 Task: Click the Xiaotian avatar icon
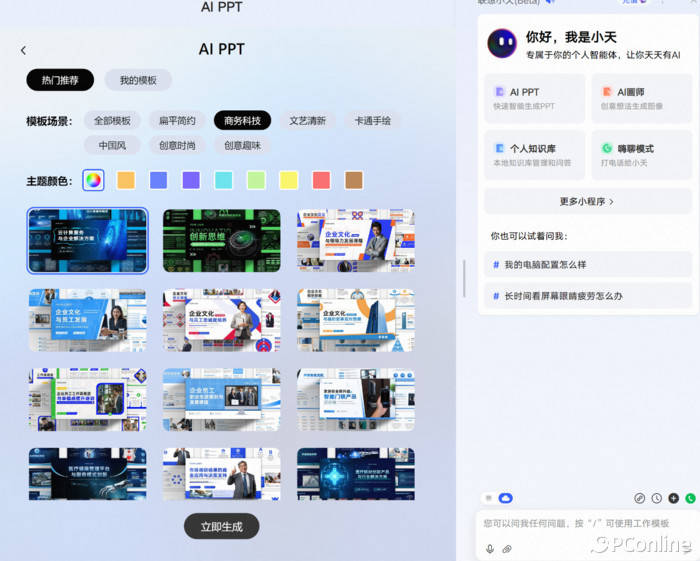[x=502, y=43]
